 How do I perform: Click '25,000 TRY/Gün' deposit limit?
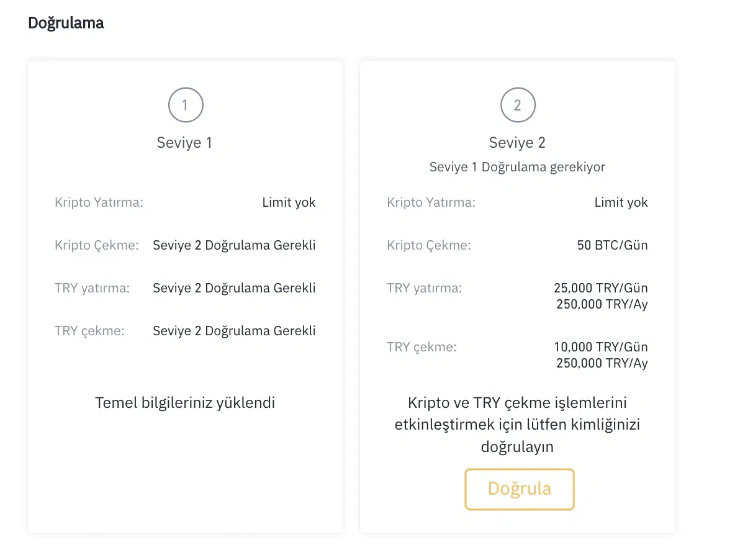(600, 288)
